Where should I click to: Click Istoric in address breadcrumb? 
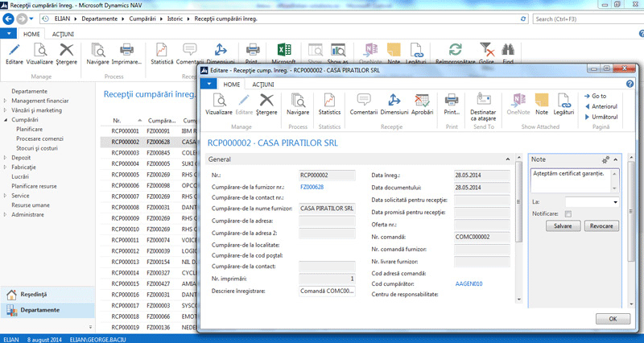pyautogui.click(x=175, y=19)
